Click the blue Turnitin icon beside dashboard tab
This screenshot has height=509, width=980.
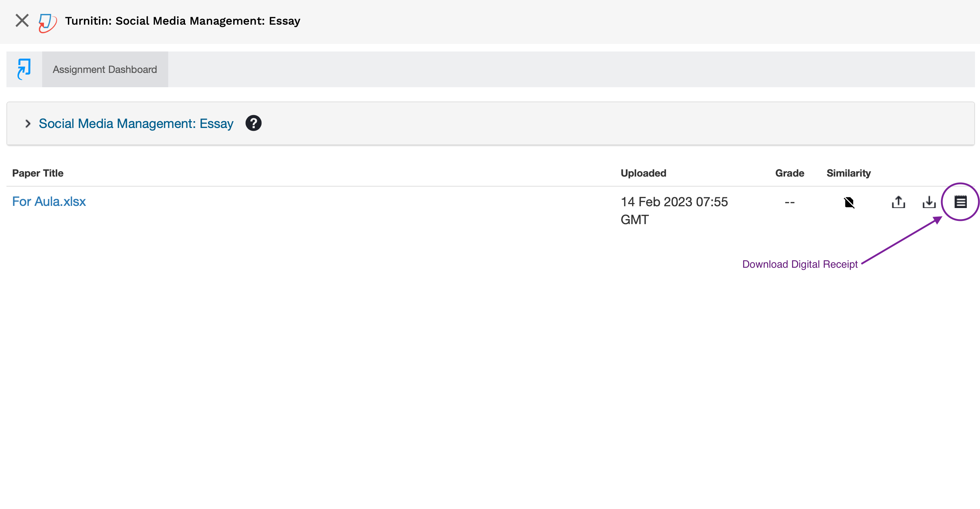pos(24,69)
